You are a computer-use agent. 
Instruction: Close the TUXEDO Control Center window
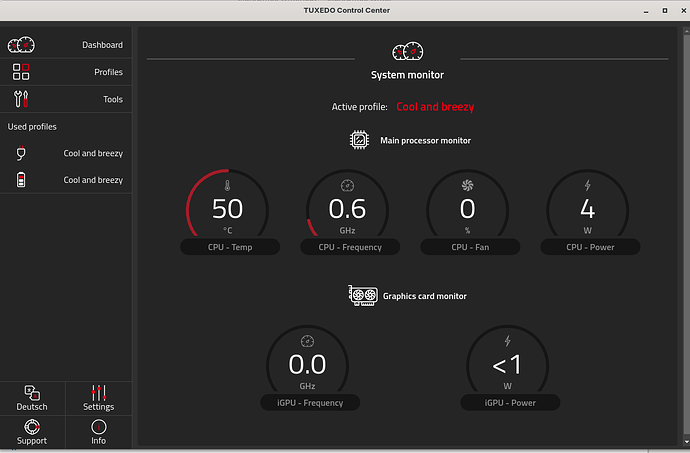click(683, 11)
